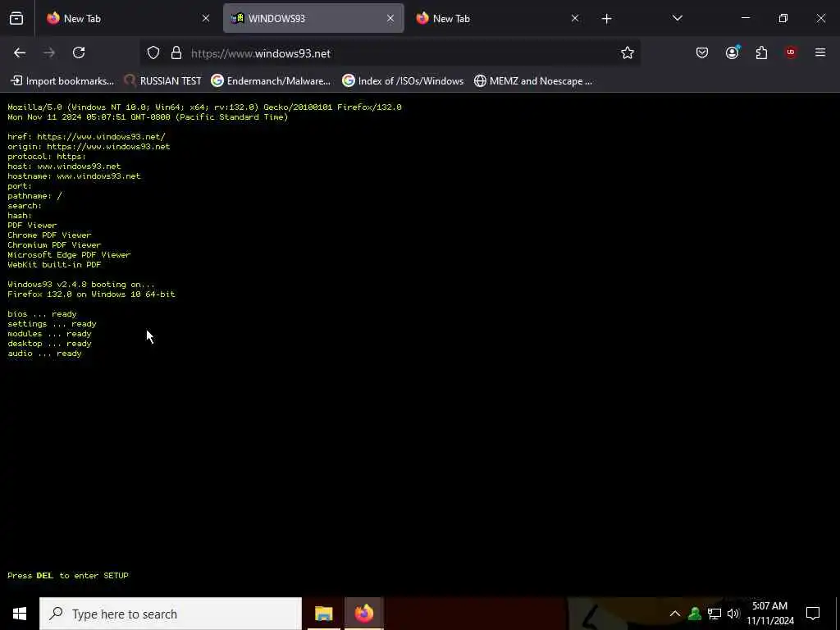Open Import bookmarks shortcut

pos(62,81)
